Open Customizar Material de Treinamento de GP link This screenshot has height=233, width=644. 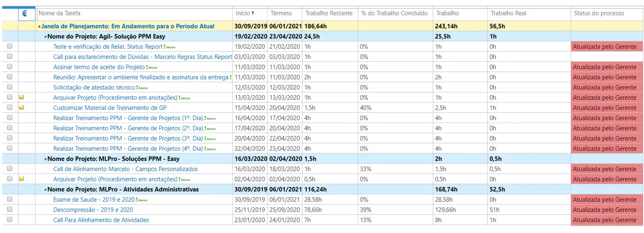coord(110,108)
